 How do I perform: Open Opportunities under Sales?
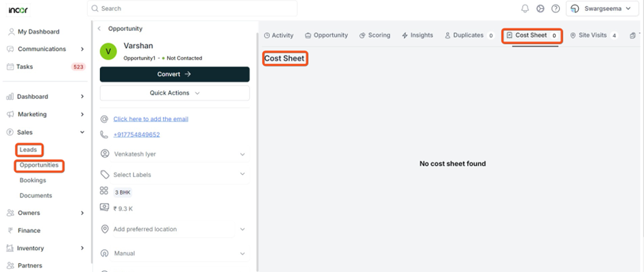pos(39,165)
